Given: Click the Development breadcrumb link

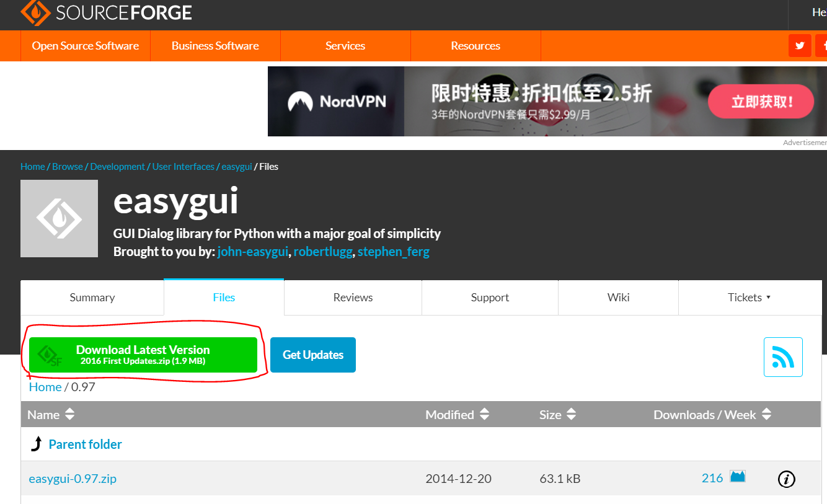Looking at the screenshot, I should (x=117, y=166).
